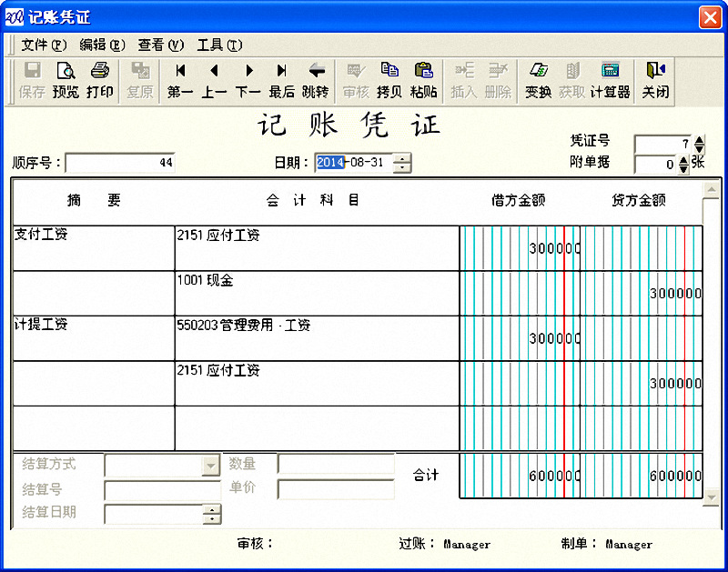Click the 打印 print icon
Screen dimensions: 728x572
(x=100, y=81)
